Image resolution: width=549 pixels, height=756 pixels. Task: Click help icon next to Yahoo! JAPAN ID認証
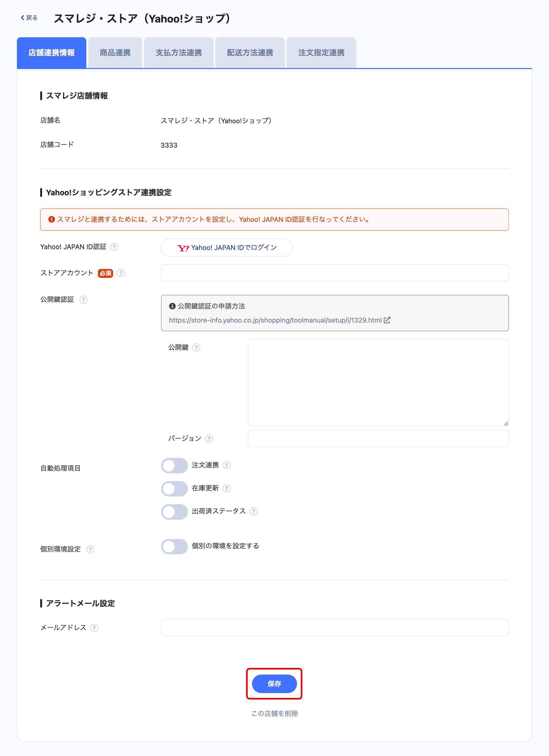(114, 247)
